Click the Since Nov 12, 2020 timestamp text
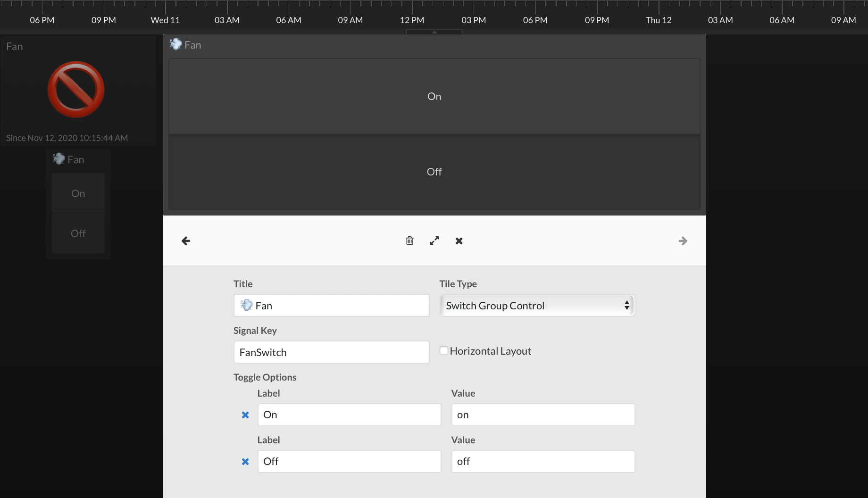This screenshot has width=868, height=498. tap(67, 138)
